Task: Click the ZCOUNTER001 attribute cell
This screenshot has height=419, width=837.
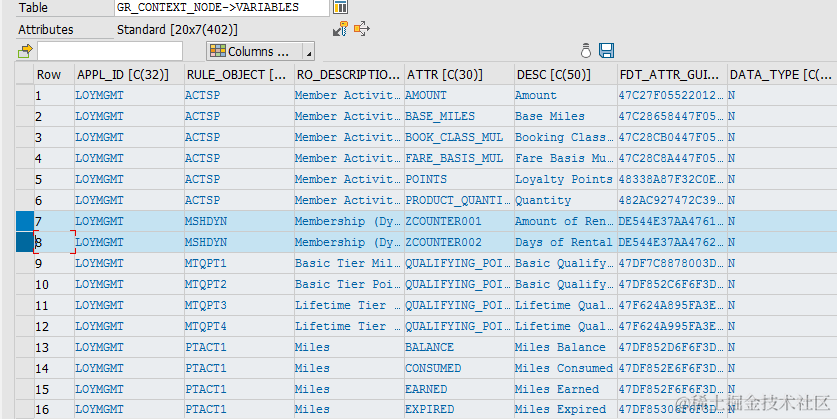Action: (459, 221)
